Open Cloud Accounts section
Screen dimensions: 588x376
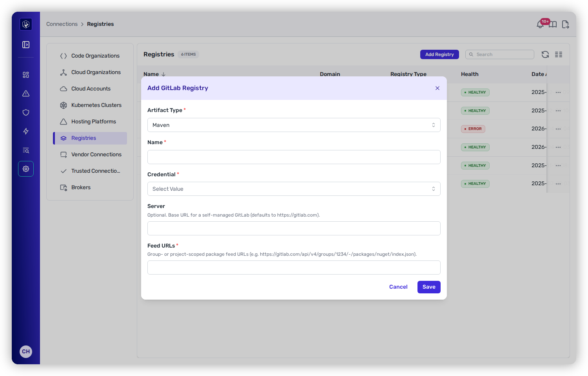[90, 89]
